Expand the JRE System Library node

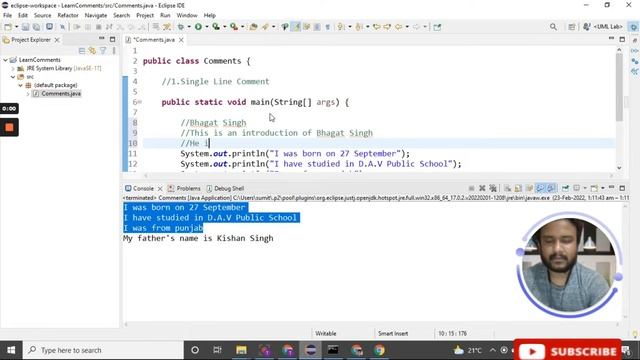(x=13, y=69)
